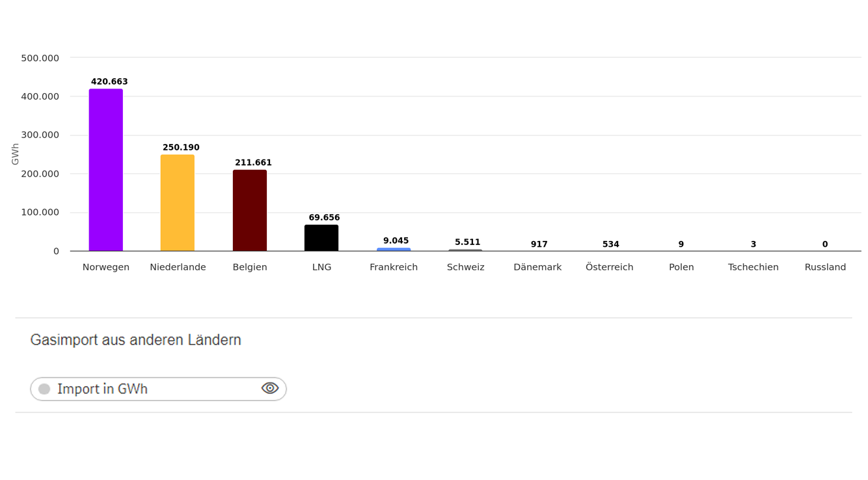Click the Tschechien axis label

pos(753,267)
